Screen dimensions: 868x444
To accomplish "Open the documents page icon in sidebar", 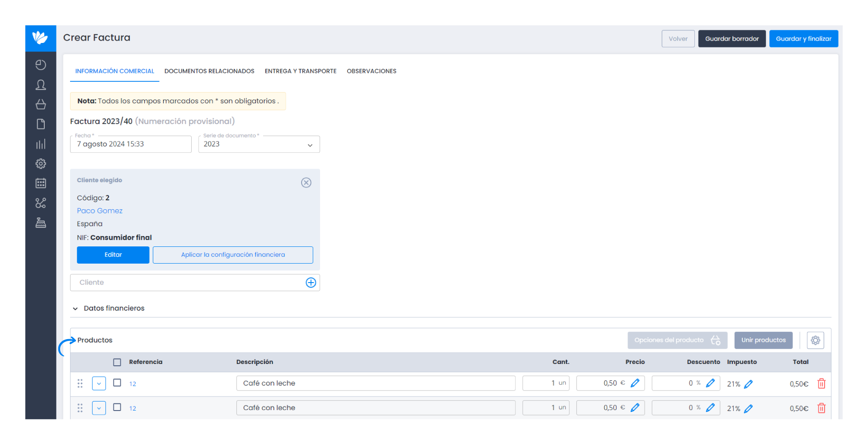I will pyautogui.click(x=41, y=124).
